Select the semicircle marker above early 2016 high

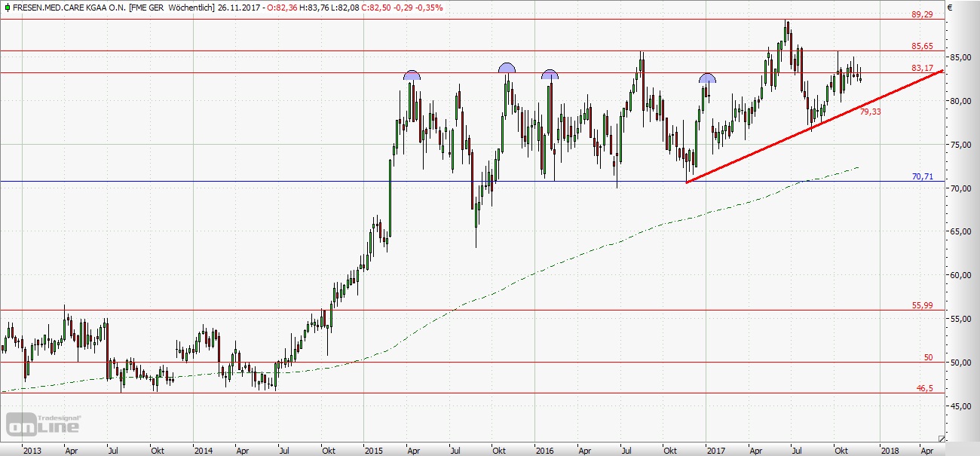tap(550, 75)
